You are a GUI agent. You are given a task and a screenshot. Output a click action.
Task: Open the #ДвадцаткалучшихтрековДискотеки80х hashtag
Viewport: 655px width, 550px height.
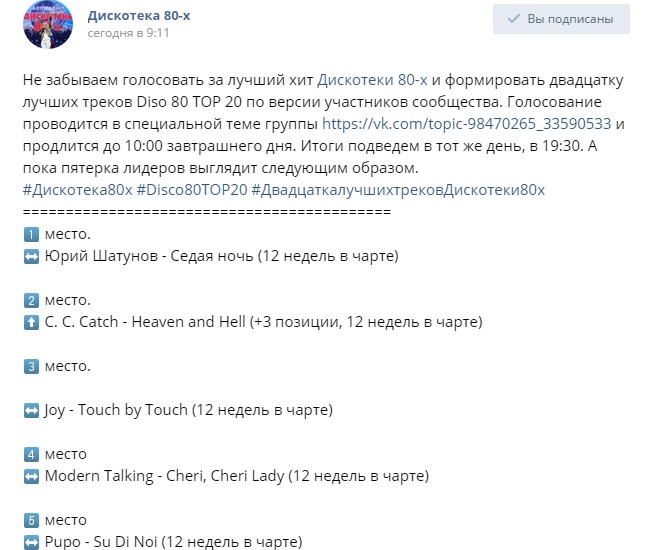point(398,190)
